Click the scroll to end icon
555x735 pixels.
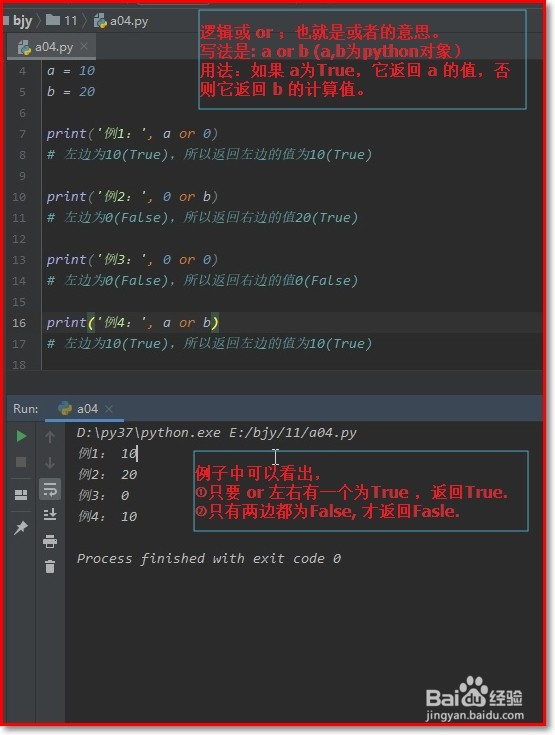click(x=50, y=515)
